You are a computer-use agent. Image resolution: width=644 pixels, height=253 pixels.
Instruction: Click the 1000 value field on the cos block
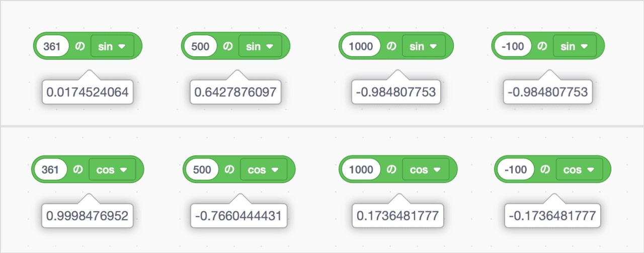[361, 170]
